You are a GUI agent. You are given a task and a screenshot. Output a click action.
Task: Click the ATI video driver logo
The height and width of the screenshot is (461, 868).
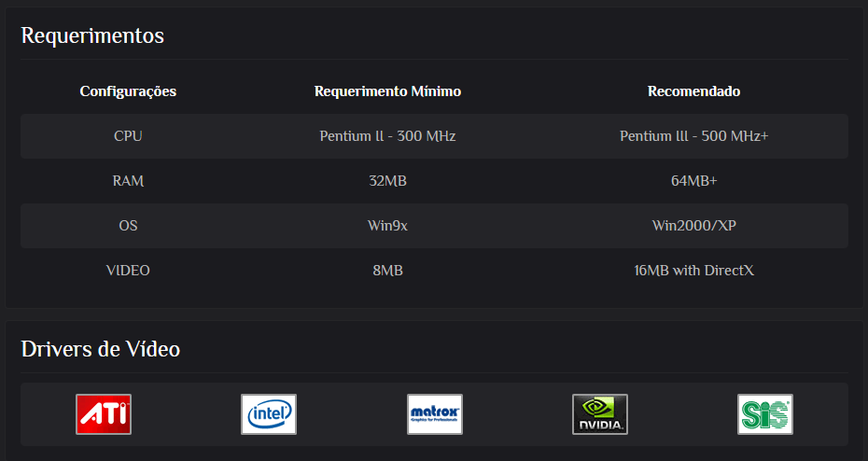click(x=104, y=414)
